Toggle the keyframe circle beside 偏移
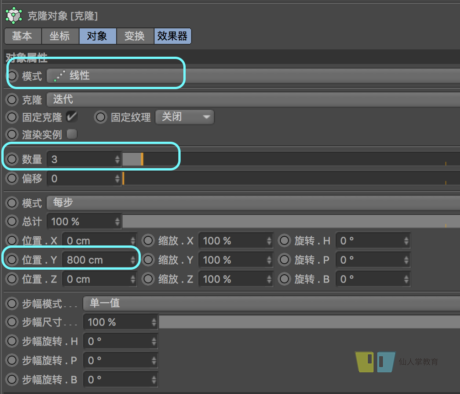460x394 pixels. [x=12, y=179]
